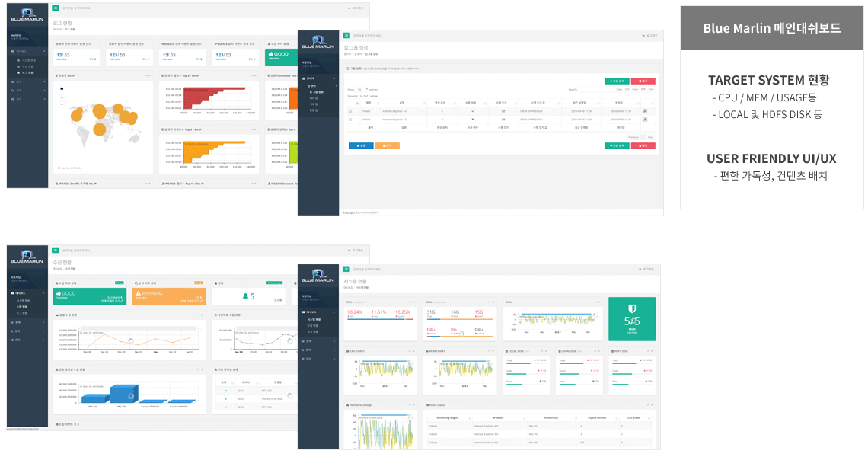Select 잡 그룹 설정 in the job group sidebar
The width and height of the screenshot is (868, 457).
point(318,92)
